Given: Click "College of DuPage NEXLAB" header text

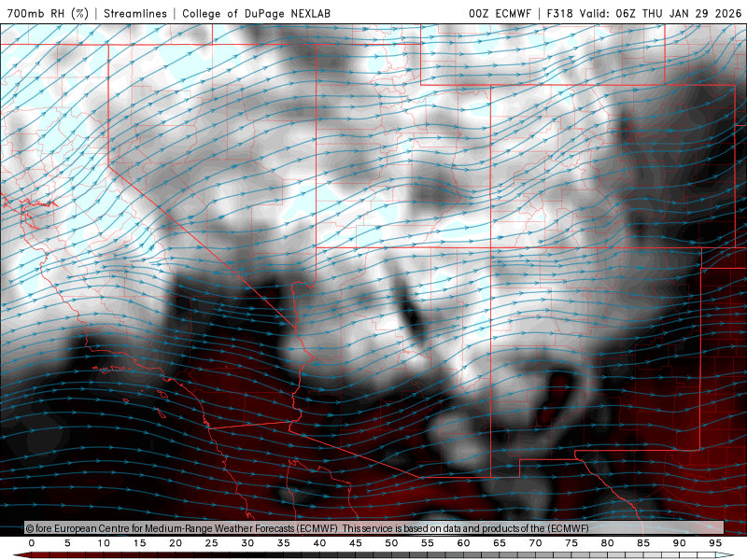Looking at the screenshot, I should tap(256, 13).
